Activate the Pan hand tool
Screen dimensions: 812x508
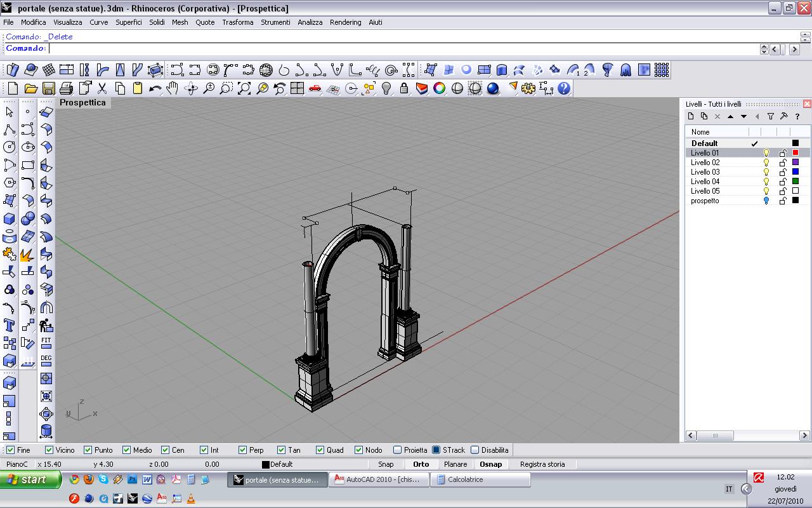173,88
